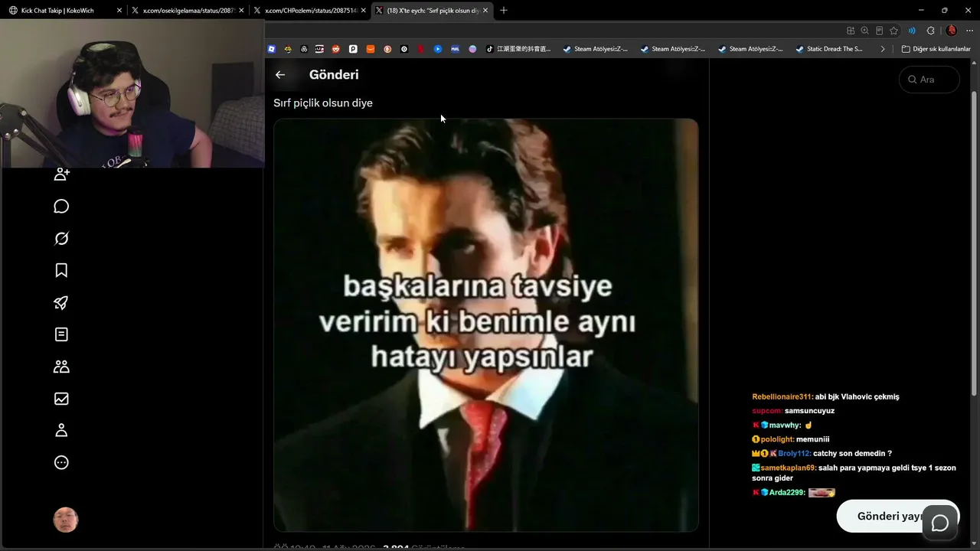Screen dimensions: 980x551
Task: Open Messages from the chat bubble sidebar icon
Action: coord(62,207)
